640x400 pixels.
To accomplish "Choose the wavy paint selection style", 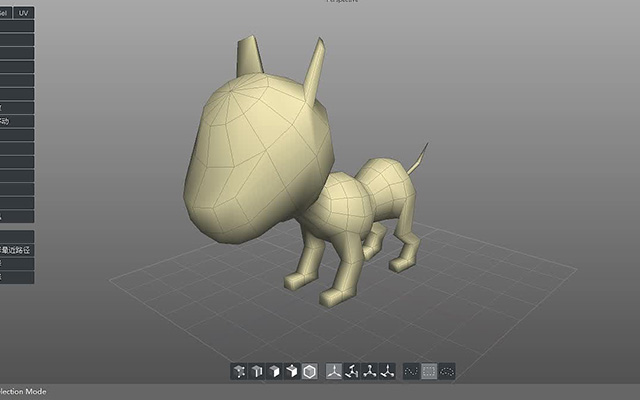I will [x=411, y=371].
